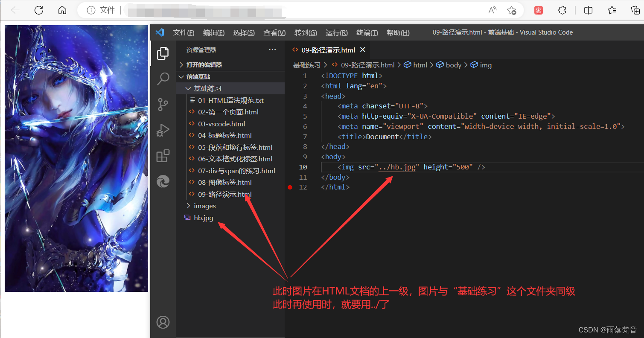
Task: Open browser Favorites list icon
Action: [612, 10]
